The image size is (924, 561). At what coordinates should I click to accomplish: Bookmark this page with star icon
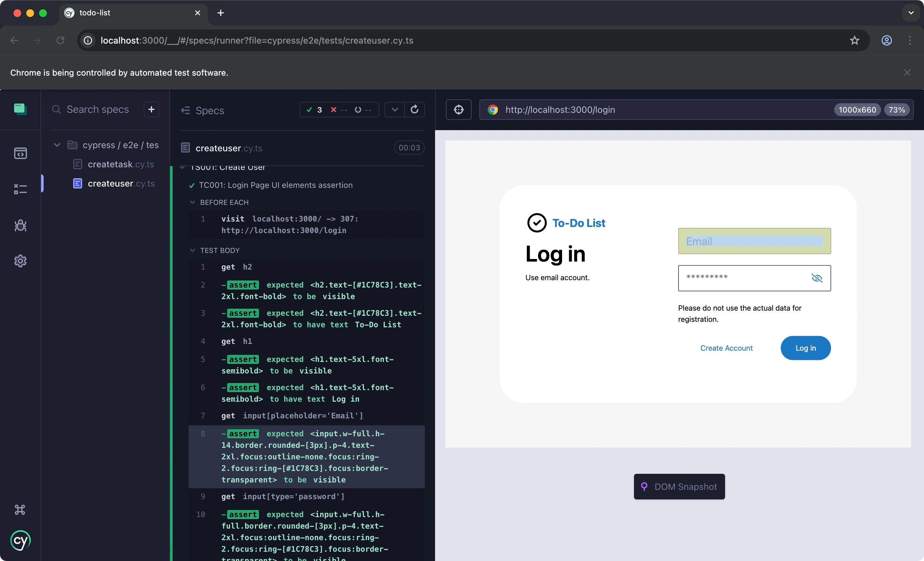pyautogui.click(x=854, y=40)
